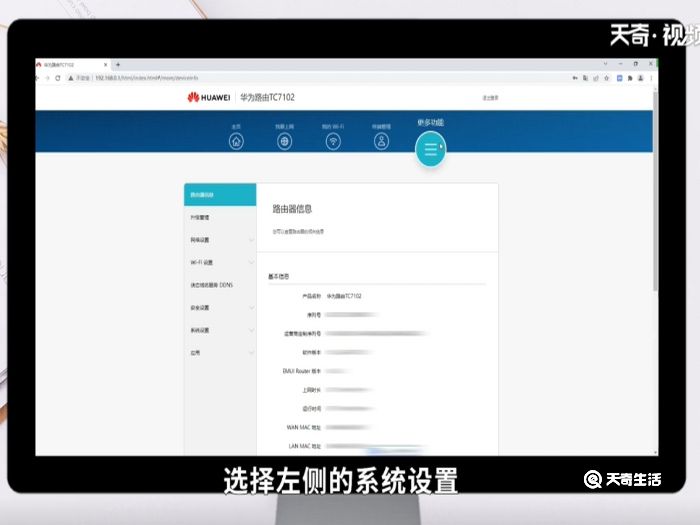The image size is (700, 525).
Task: Click the 运行时间 label
Action: coord(312,408)
